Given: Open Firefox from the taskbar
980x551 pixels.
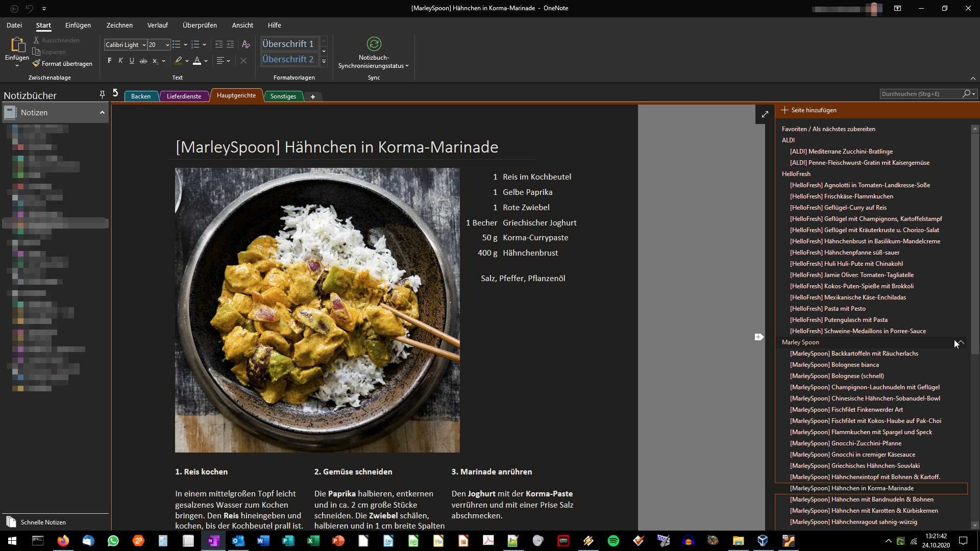Looking at the screenshot, I should point(63,541).
